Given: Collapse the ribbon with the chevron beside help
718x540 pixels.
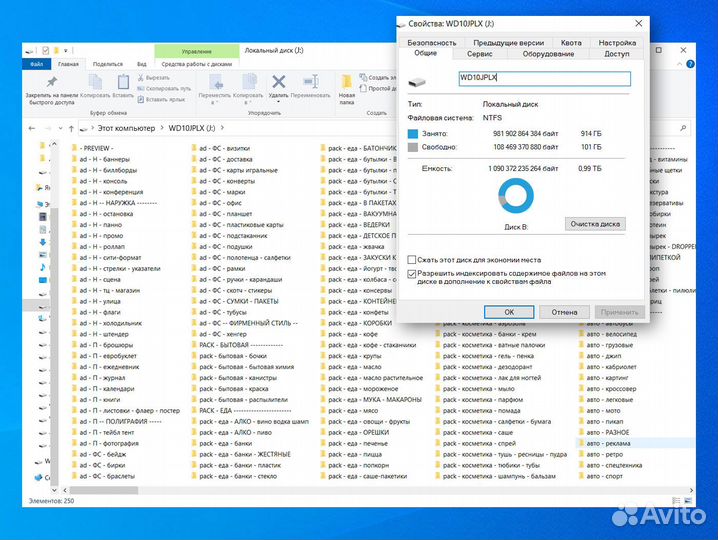Looking at the screenshot, I should pyautogui.click(x=679, y=64).
